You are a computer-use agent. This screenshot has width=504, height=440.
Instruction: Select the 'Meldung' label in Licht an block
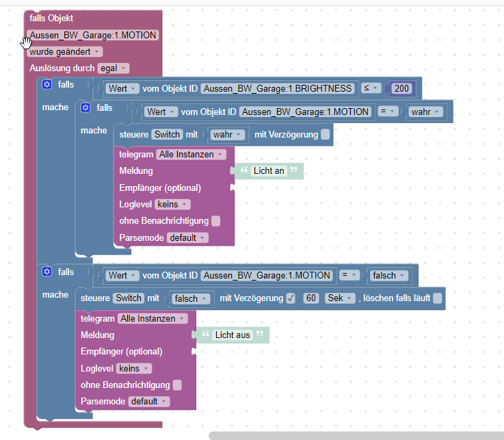coord(136,171)
